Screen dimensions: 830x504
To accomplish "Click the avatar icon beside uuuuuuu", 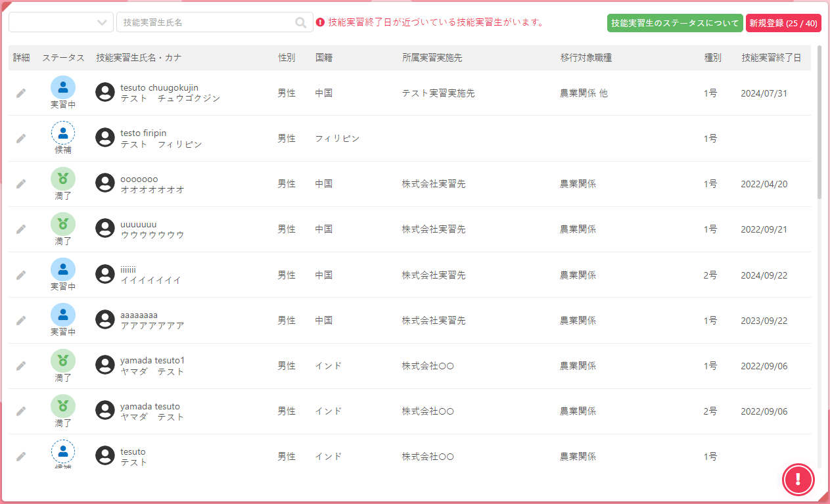I will pyautogui.click(x=105, y=229).
